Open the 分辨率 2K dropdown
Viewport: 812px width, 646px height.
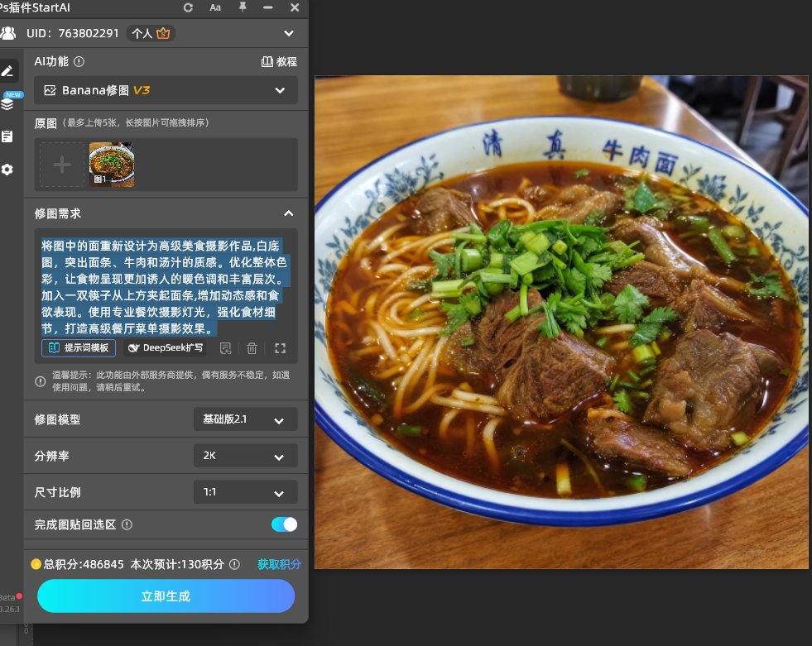pyautogui.click(x=246, y=456)
